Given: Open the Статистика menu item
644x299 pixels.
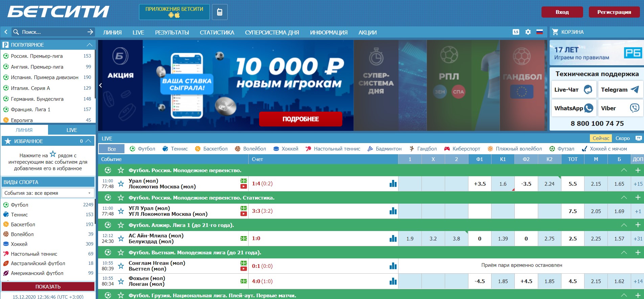Looking at the screenshot, I should 217,32.
